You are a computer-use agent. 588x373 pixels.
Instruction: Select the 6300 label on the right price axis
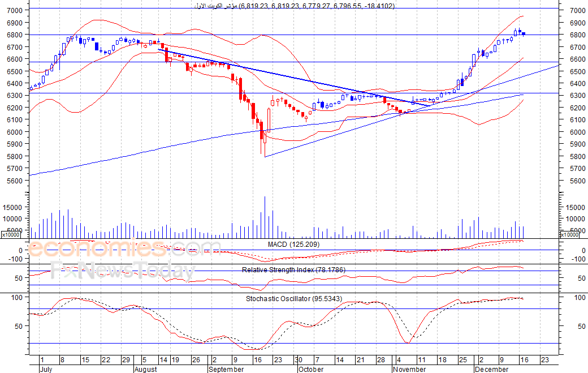tap(577, 96)
